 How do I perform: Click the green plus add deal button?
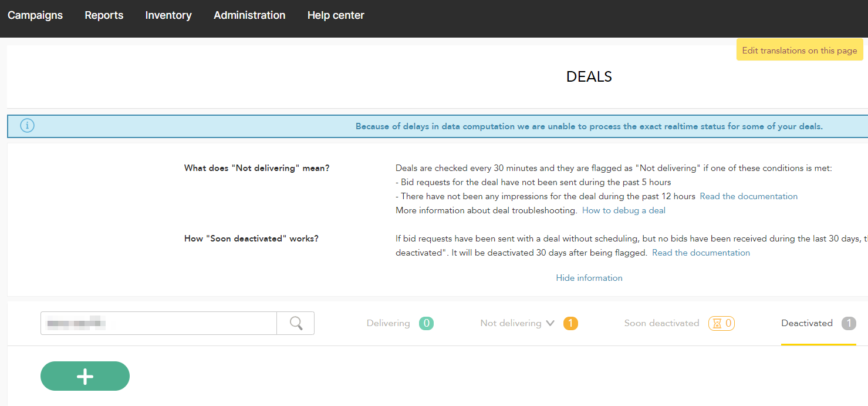(85, 376)
